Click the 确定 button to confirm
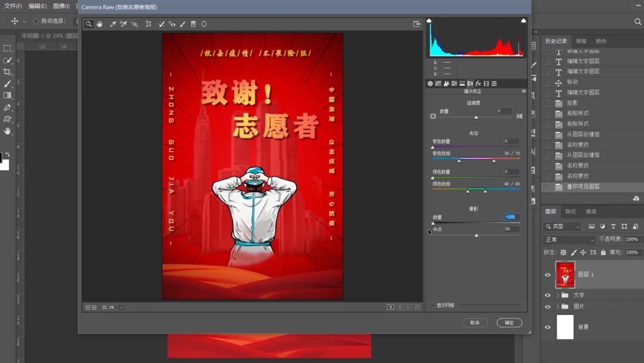Viewport: 644px width, 363px height. tap(509, 322)
